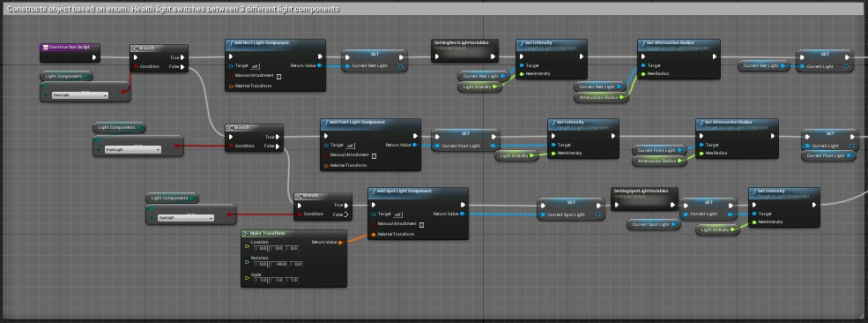The height and width of the screenshot is (323, 868).
Task: Click Relative Transform pin on Add Spot Light Component
Action: point(375,235)
